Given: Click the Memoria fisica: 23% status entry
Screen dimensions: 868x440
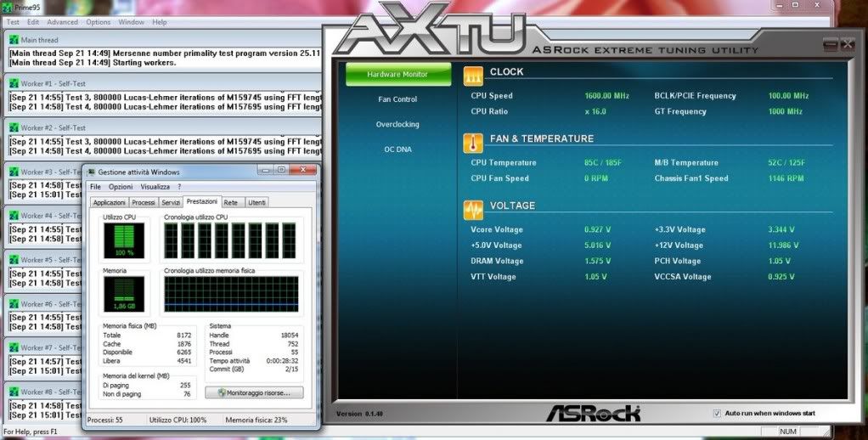Looking at the screenshot, I should click(256, 420).
